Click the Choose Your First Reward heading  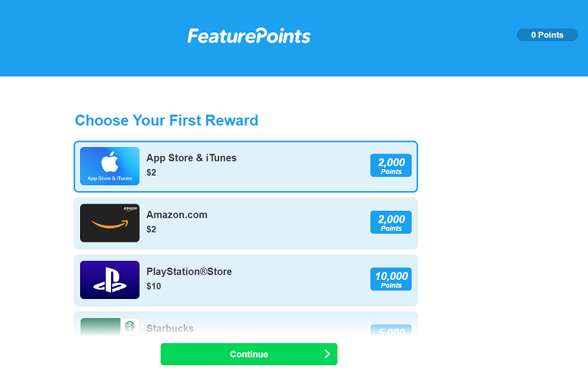coord(167,121)
